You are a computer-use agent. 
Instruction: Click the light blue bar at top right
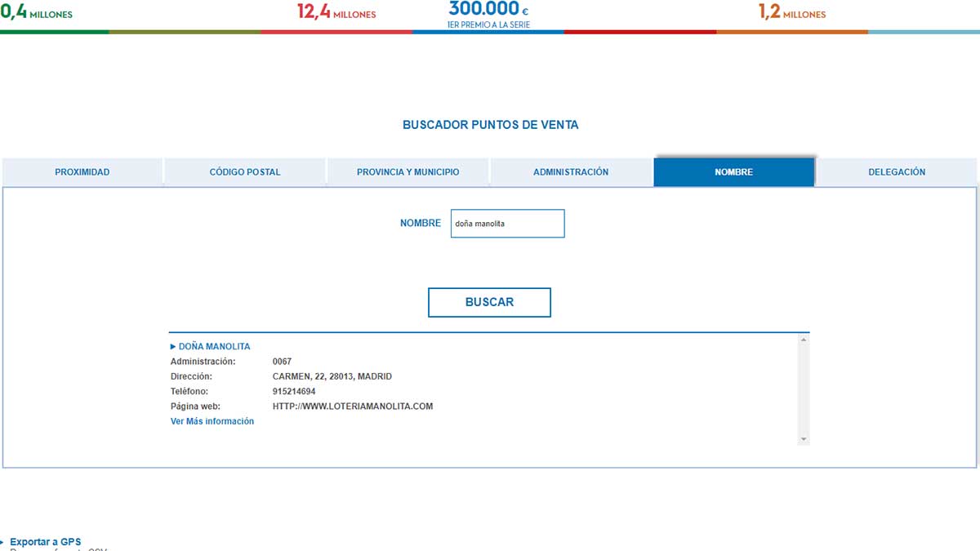(924, 32)
